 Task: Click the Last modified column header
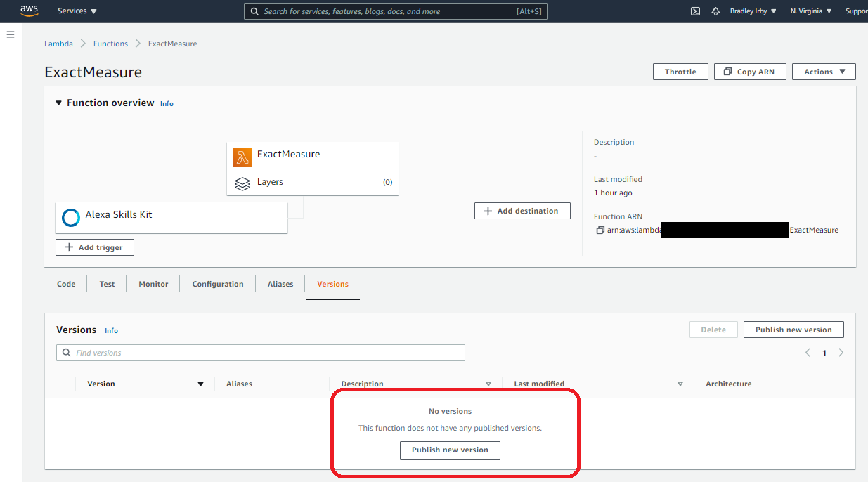pyautogui.click(x=539, y=384)
